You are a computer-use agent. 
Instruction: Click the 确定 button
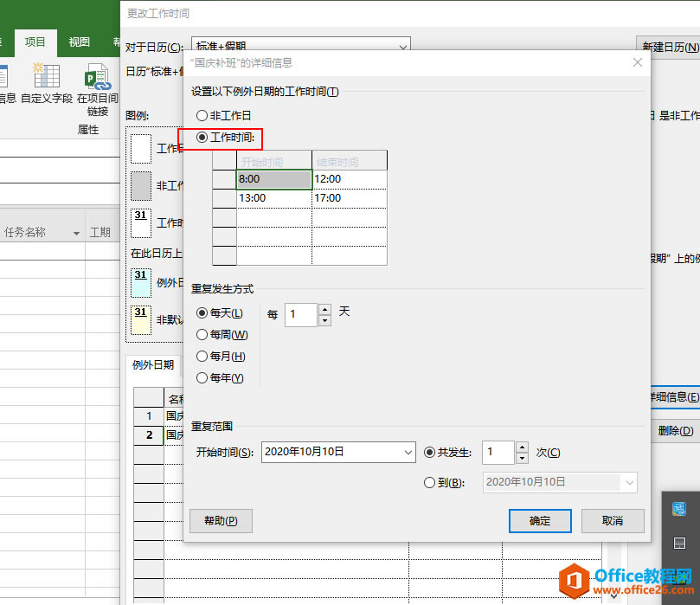point(540,520)
